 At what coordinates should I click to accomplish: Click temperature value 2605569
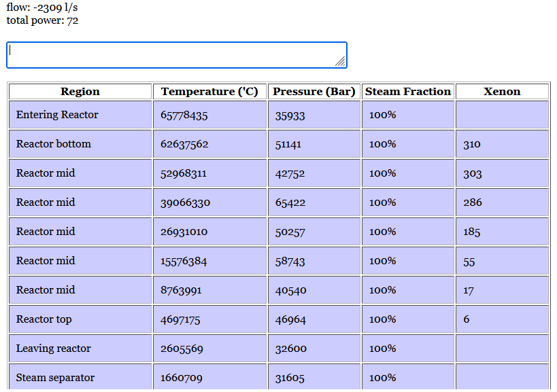182,349
